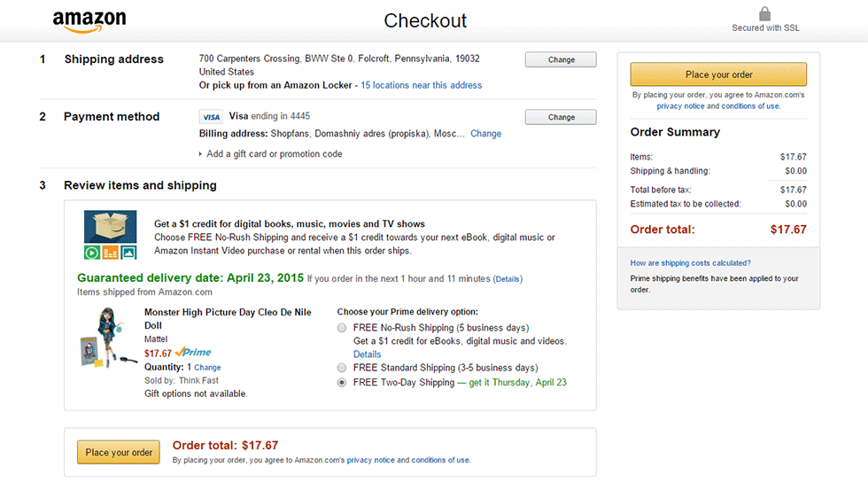
Task: Open 15 locations near this address link
Action: point(422,86)
